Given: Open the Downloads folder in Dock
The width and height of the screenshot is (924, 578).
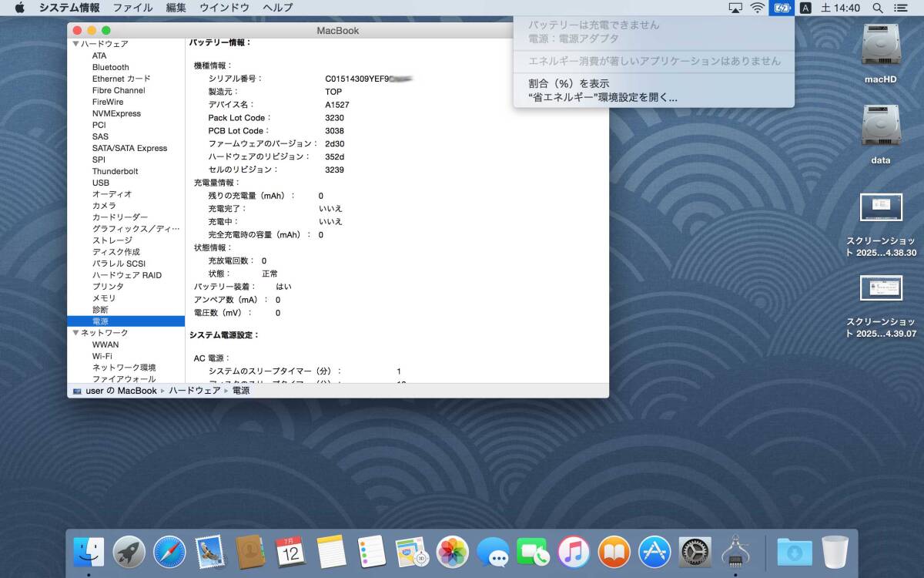Looking at the screenshot, I should (795, 552).
